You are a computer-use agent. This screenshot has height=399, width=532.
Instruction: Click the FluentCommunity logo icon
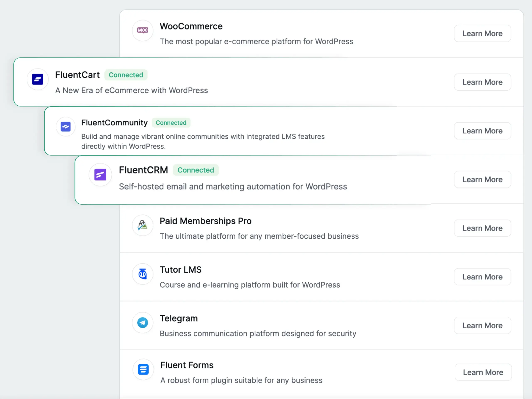pyautogui.click(x=65, y=127)
